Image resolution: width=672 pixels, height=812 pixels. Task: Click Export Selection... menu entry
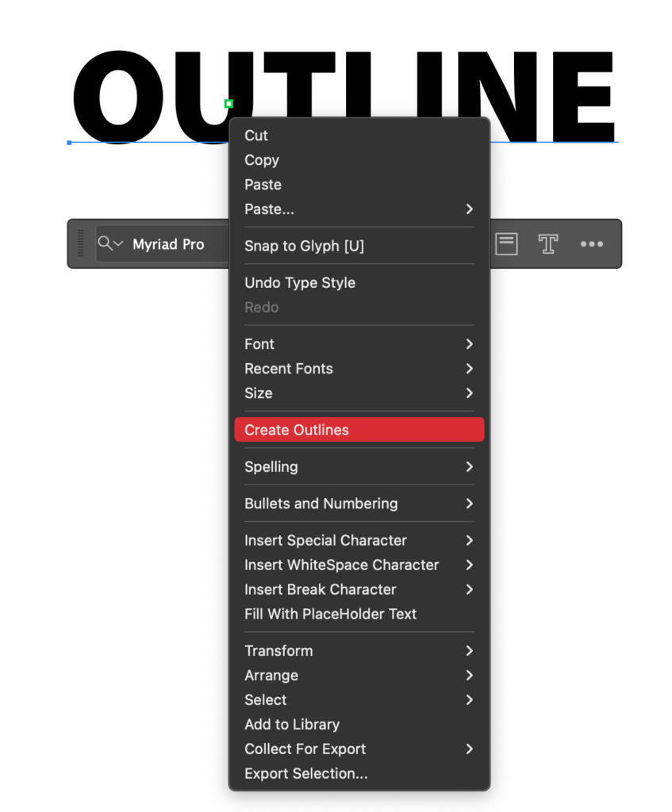306,773
